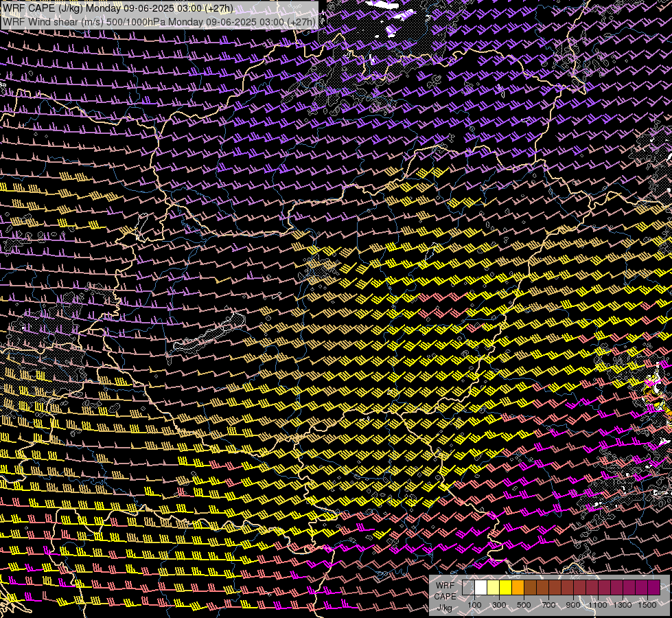Click the WRF Wind shear title line
This screenshot has height=618, width=672.
[159, 22]
